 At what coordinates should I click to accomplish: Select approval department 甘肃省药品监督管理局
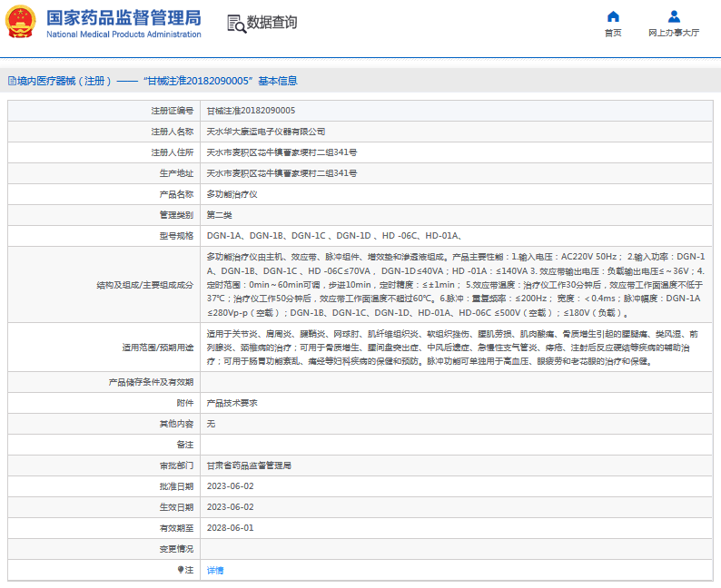point(249,465)
